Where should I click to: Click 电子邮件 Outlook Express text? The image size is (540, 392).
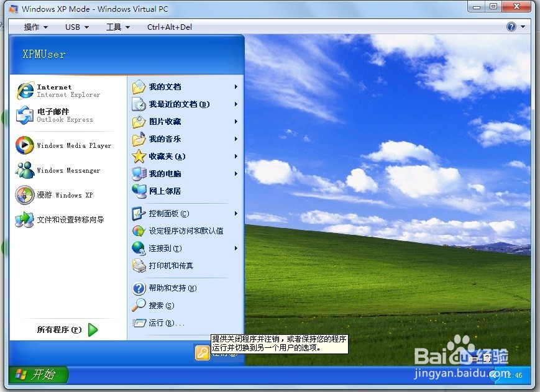[65, 116]
